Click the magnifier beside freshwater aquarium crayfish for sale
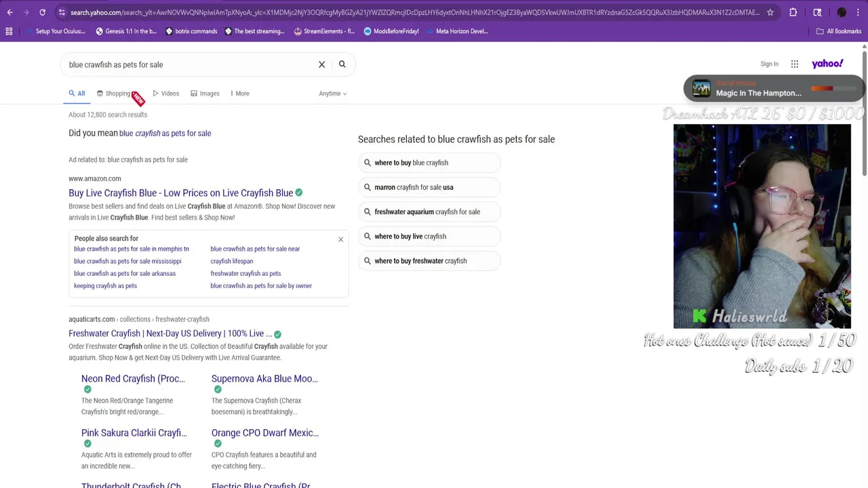The height and width of the screenshot is (488, 868). (368, 211)
